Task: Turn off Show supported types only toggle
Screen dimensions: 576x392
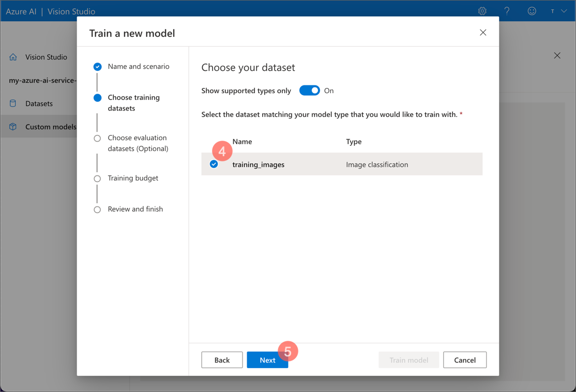Action: pos(309,91)
